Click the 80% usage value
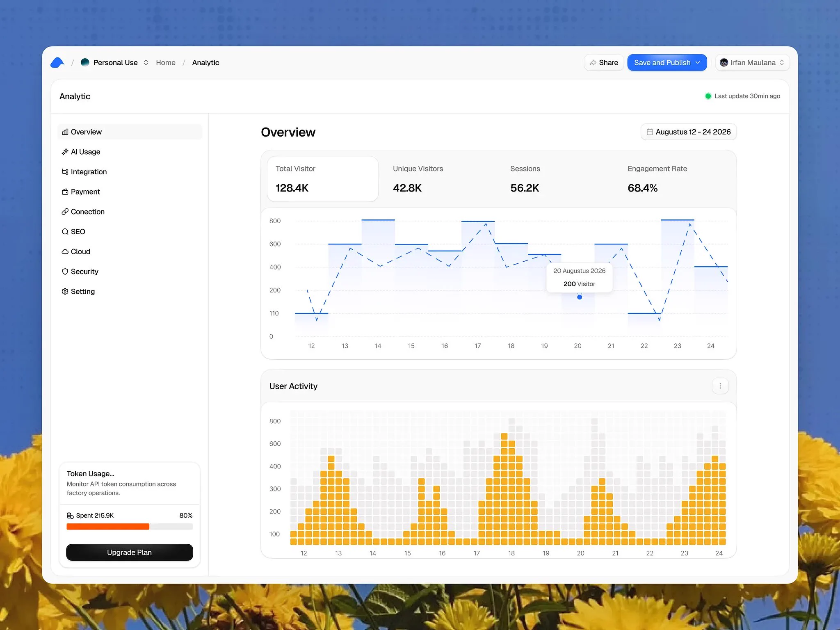 186,516
